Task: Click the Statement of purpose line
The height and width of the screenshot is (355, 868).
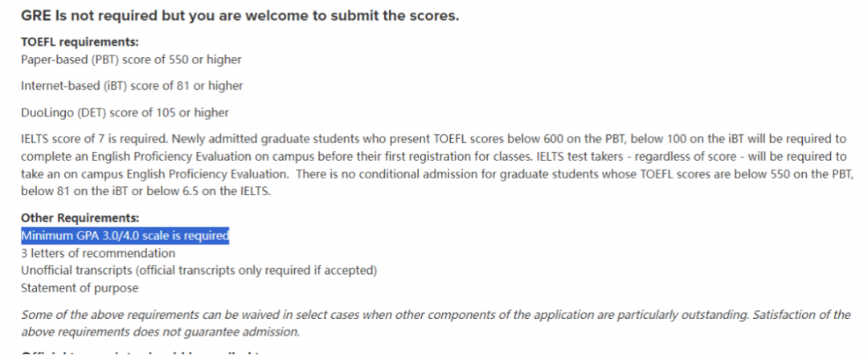Action: pos(80,288)
